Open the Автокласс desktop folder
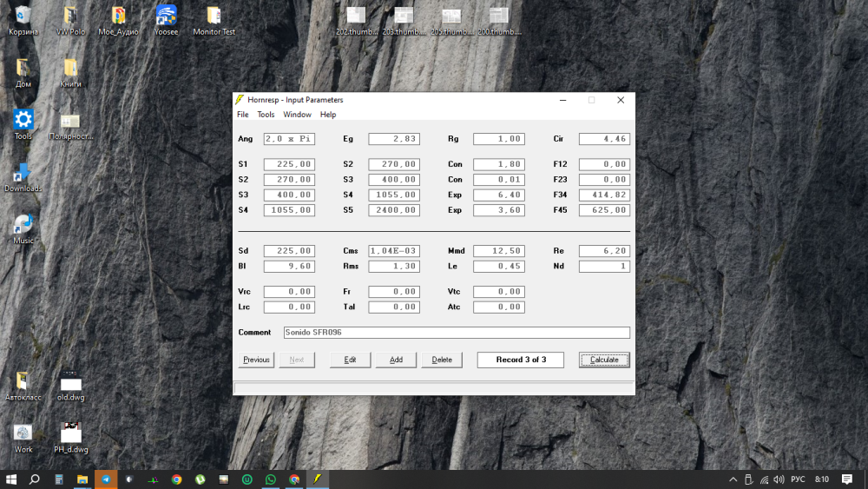Image resolution: width=868 pixels, height=489 pixels. 23,386
